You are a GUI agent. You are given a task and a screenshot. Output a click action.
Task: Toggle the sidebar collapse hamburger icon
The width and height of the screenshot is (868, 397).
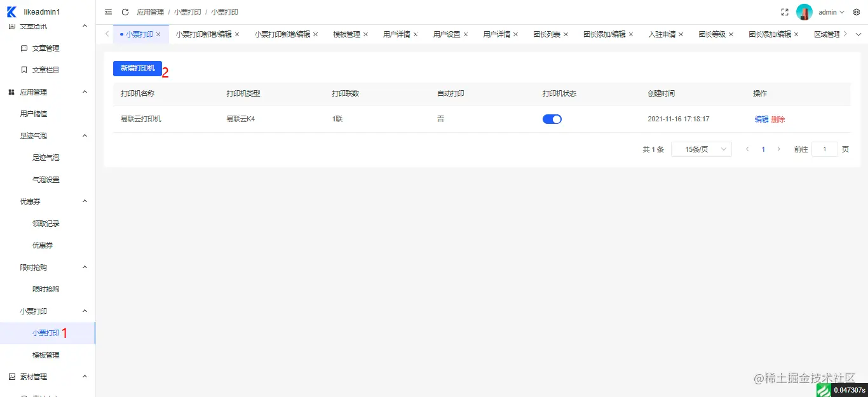[109, 12]
